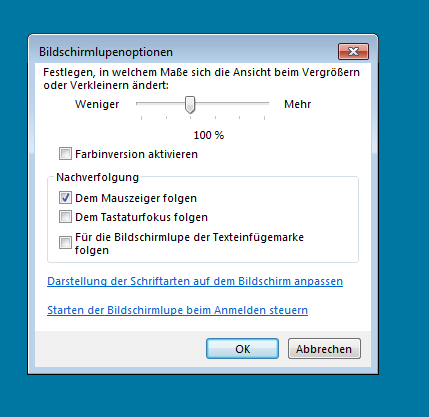Uncheck Dem Mauszeiger folgen

pos(65,198)
